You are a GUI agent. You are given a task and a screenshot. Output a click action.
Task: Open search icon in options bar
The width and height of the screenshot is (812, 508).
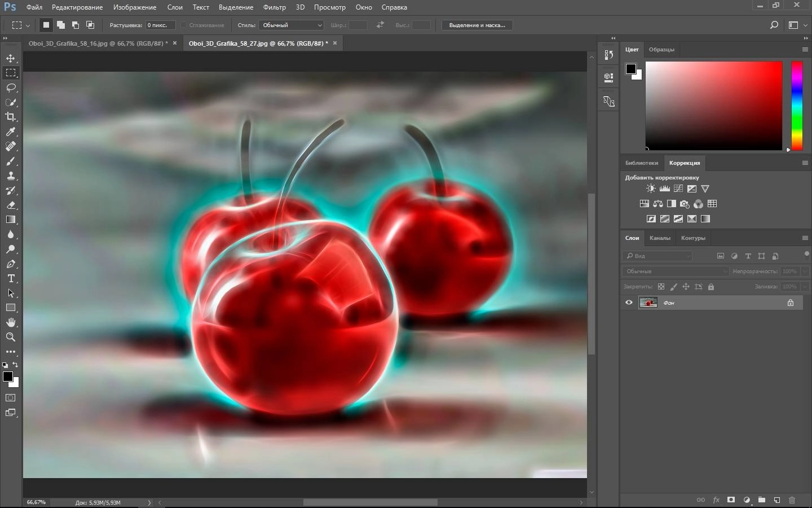(774, 25)
